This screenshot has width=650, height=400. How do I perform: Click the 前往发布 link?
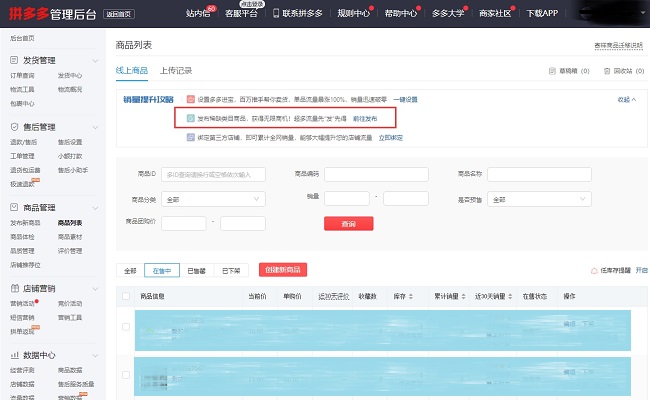pyautogui.click(x=365, y=119)
